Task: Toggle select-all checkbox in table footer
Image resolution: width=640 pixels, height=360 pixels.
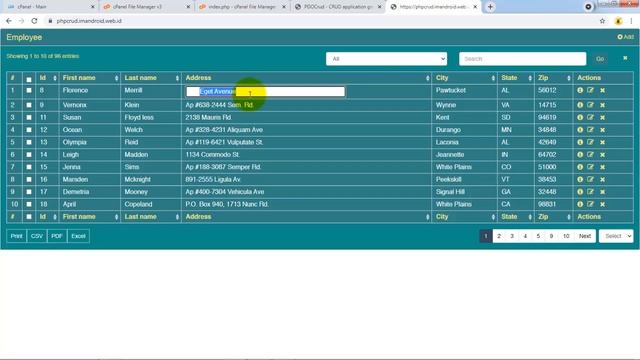Action: tap(29, 217)
